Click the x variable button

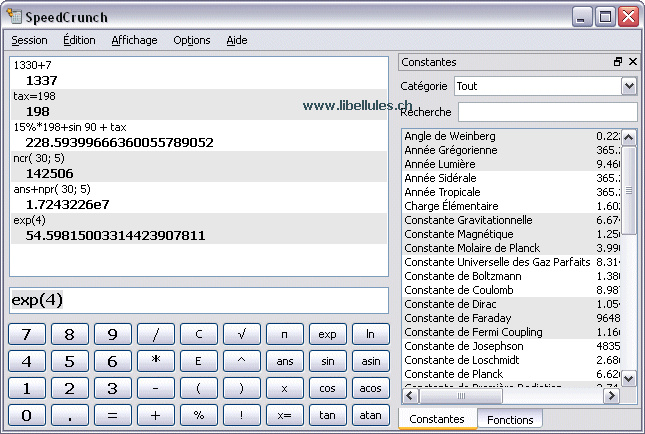285,388
